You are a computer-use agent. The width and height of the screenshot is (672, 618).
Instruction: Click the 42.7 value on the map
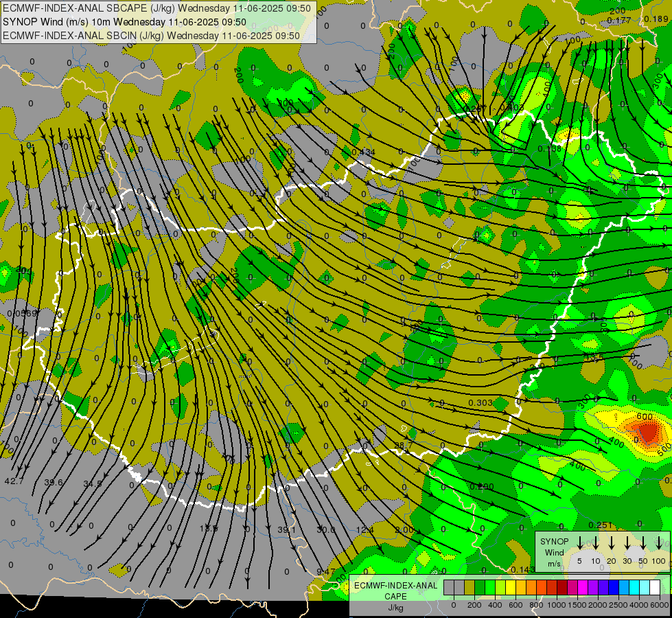pyautogui.click(x=14, y=481)
